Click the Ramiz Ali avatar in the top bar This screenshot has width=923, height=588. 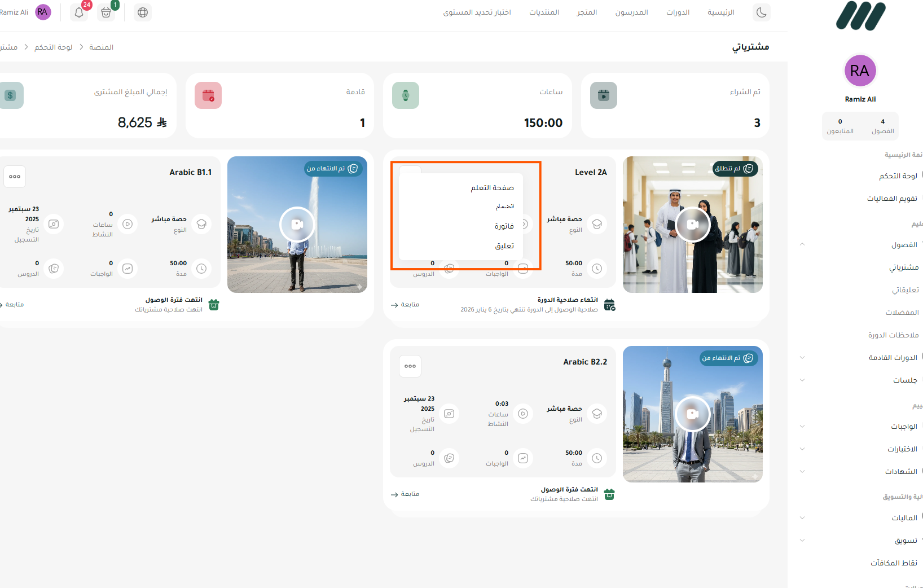43,12
